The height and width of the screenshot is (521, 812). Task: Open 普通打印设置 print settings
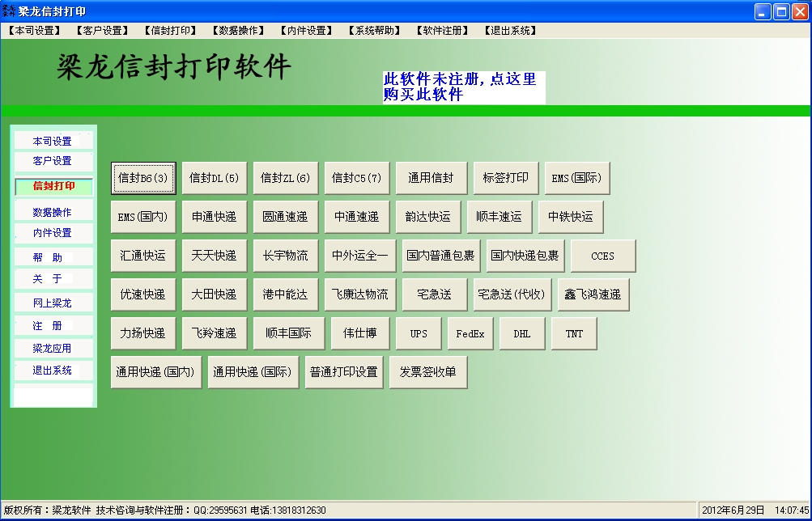344,372
